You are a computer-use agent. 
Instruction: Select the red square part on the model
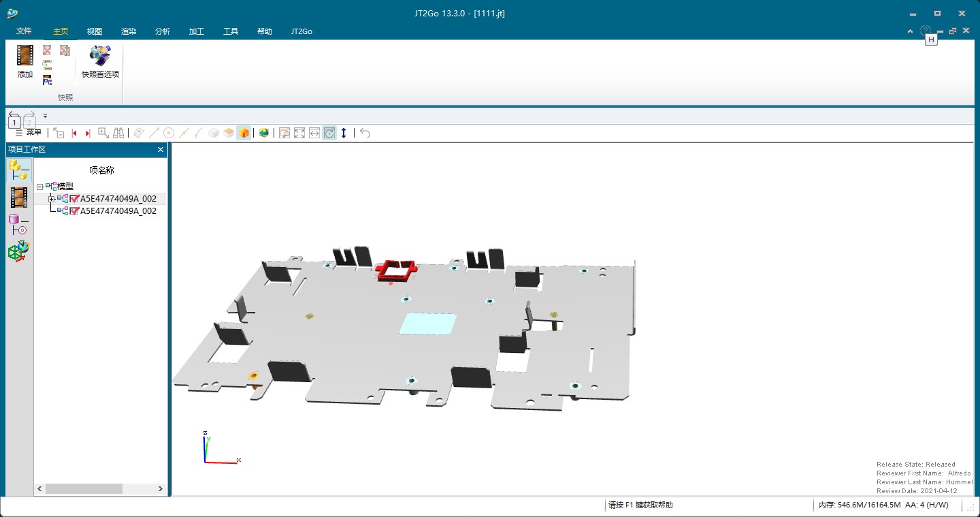(x=397, y=270)
